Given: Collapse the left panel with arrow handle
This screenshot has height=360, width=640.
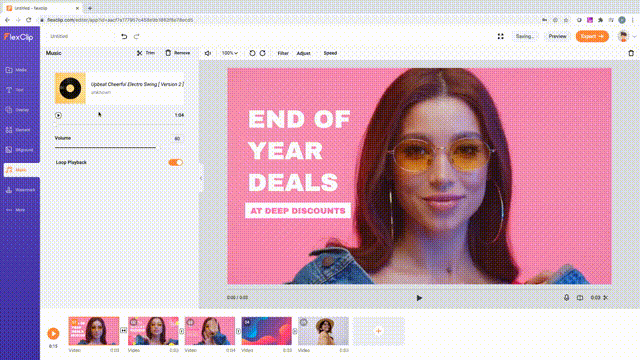Looking at the screenshot, I should (201, 178).
